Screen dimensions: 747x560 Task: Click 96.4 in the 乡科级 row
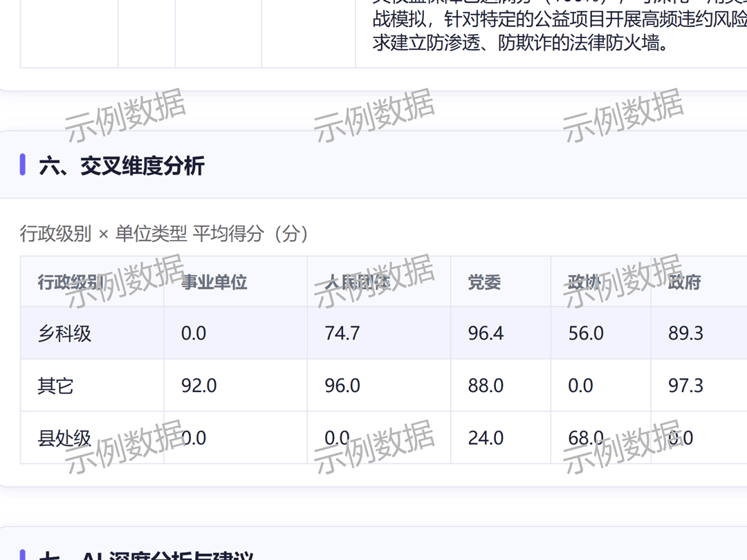486,333
